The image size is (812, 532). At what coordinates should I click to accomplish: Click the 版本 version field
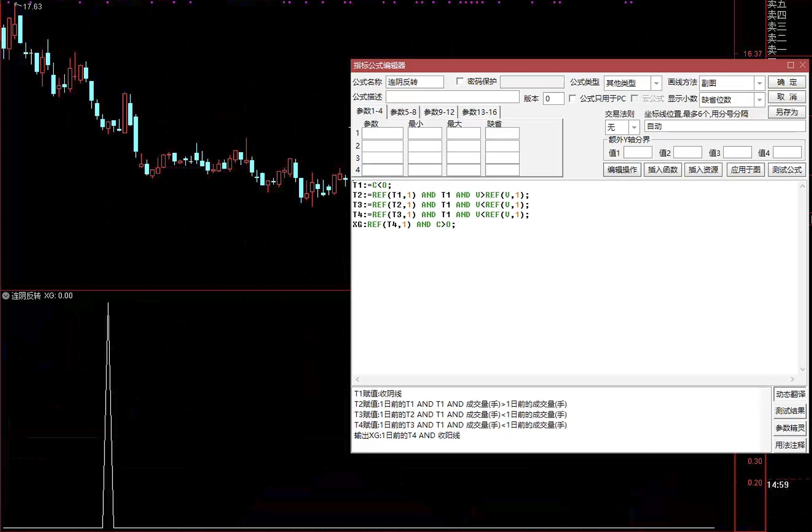(x=553, y=98)
